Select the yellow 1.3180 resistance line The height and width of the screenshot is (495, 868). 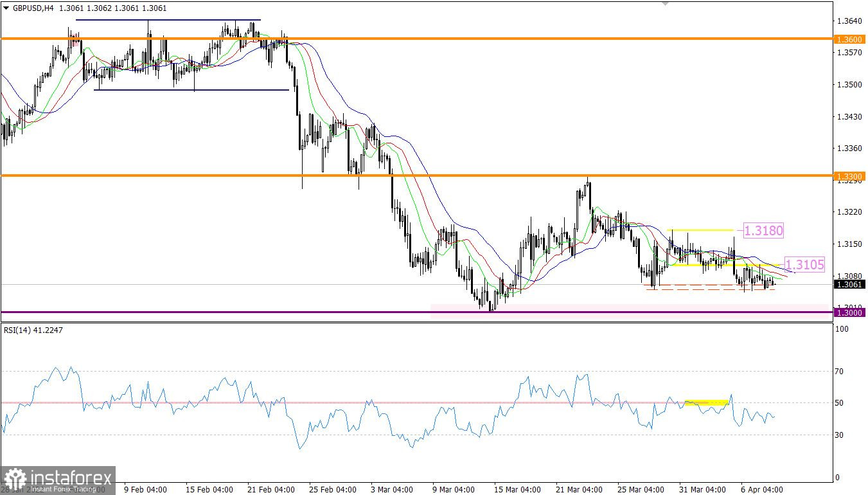click(700, 230)
